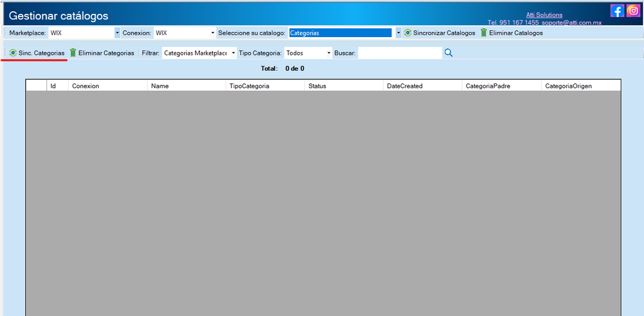The height and width of the screenshot is (316, 644).
Task: Click the Eliminar Catalogos trash icon
Action: pos(484,33)
